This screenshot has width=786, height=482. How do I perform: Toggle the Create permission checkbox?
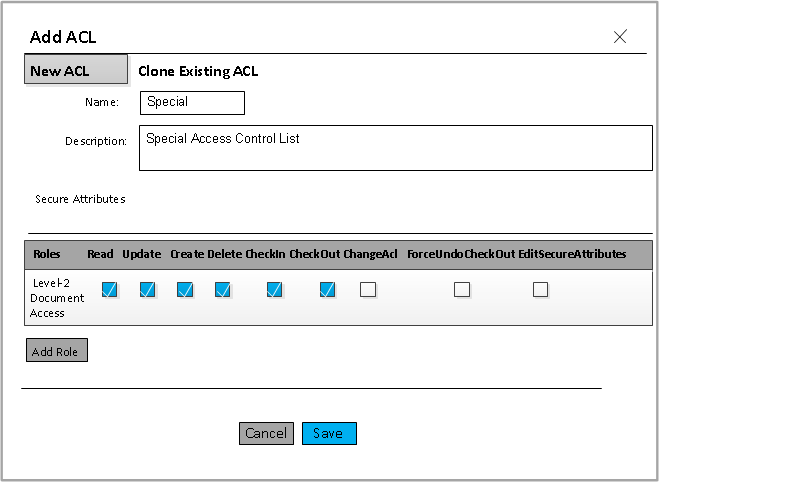coord(185,290)
